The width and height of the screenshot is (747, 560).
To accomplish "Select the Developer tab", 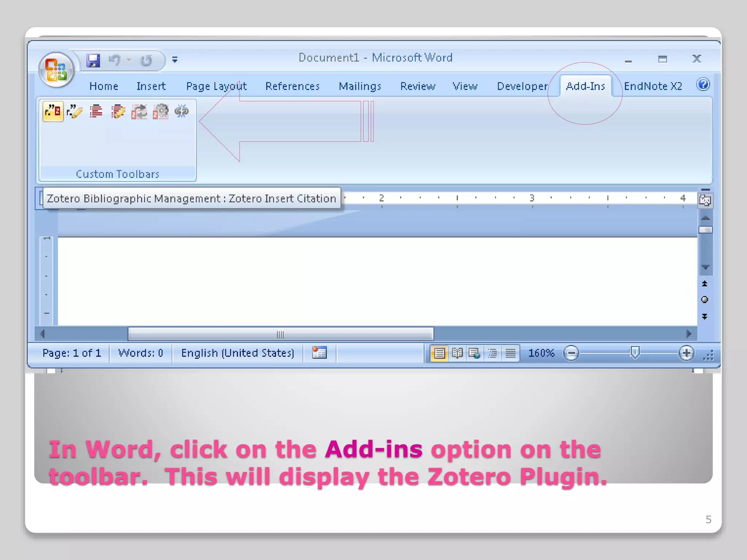I will [x=522, y=86].
